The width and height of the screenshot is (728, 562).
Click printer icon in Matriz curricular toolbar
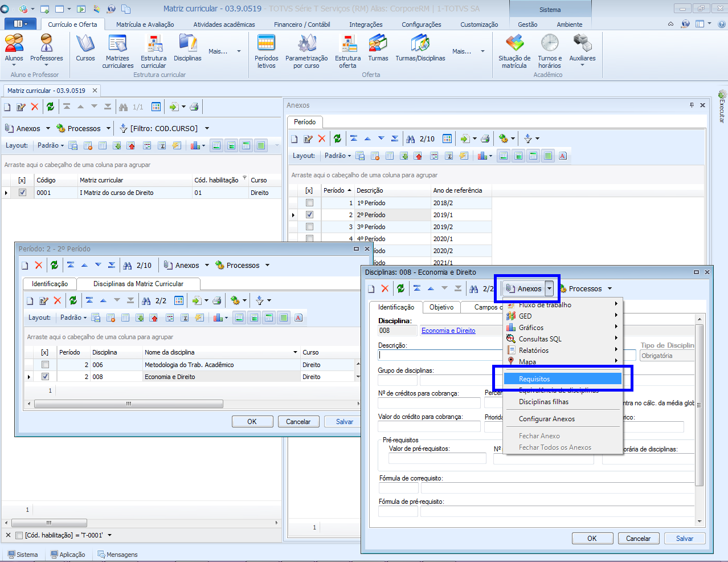[x=194, y=107]
